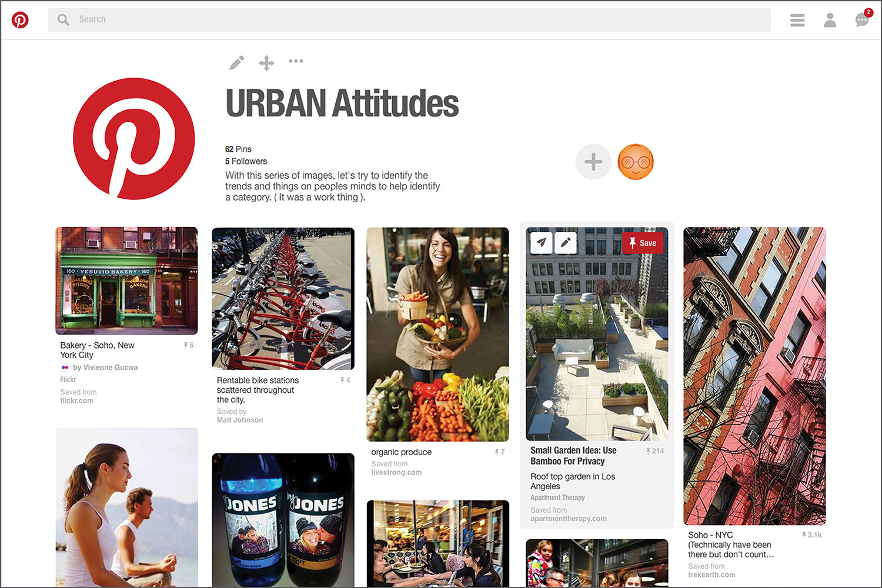The width and height of the screenshot is (882, 588).
Task: Click the board description paragraph
Action: coord(333,186)
